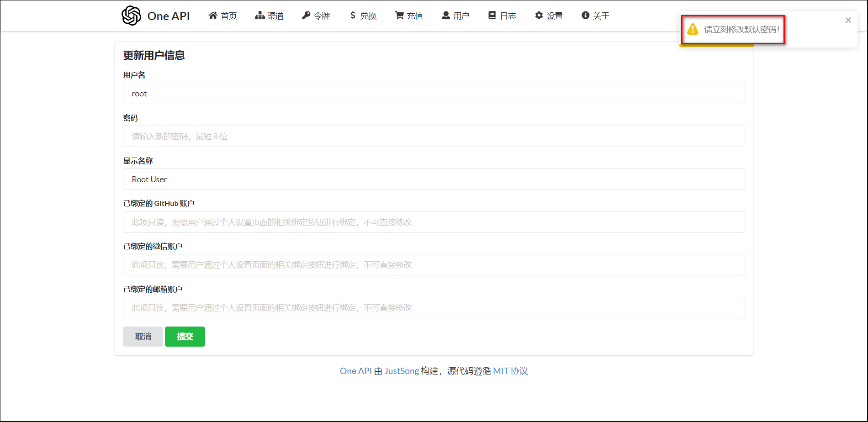Click the dollar icon for 兑换

point(353,16)
